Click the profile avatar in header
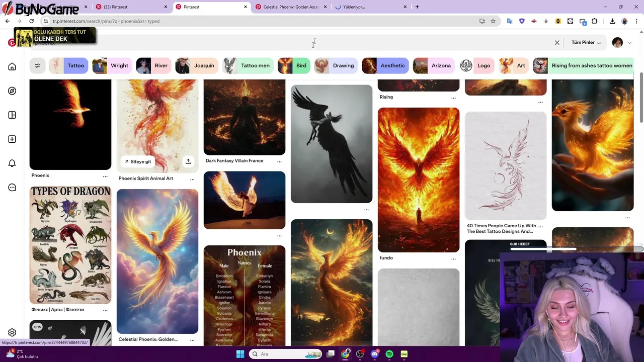The width and height of the screenshot is (644, 362). (x=617, y=43)
